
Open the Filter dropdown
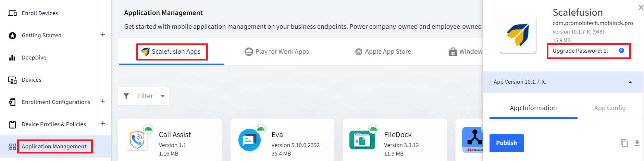[144, 96]
